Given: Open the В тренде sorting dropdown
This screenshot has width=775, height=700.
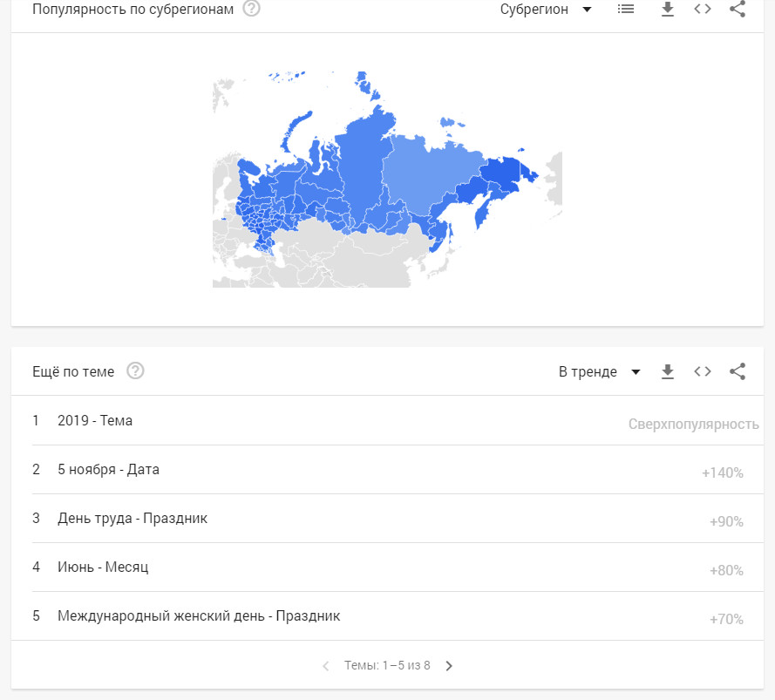Looking at the screenshot, I should 600,372.
